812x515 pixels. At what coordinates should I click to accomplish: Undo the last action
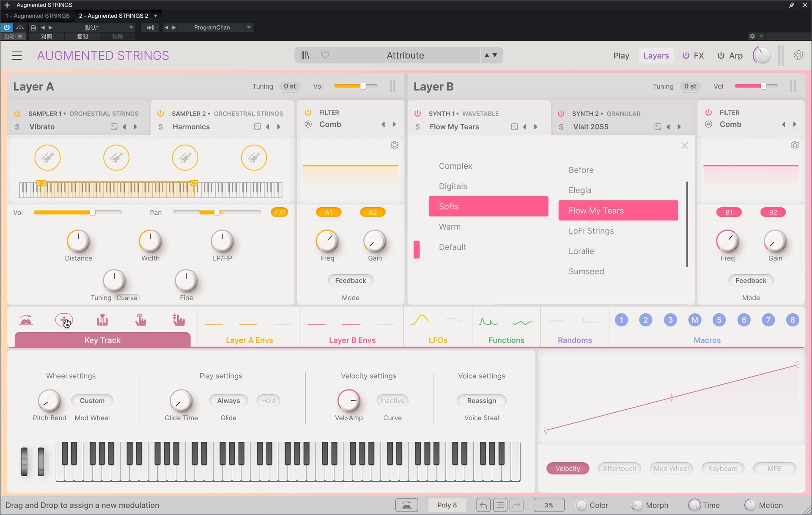tap(483, 505)
